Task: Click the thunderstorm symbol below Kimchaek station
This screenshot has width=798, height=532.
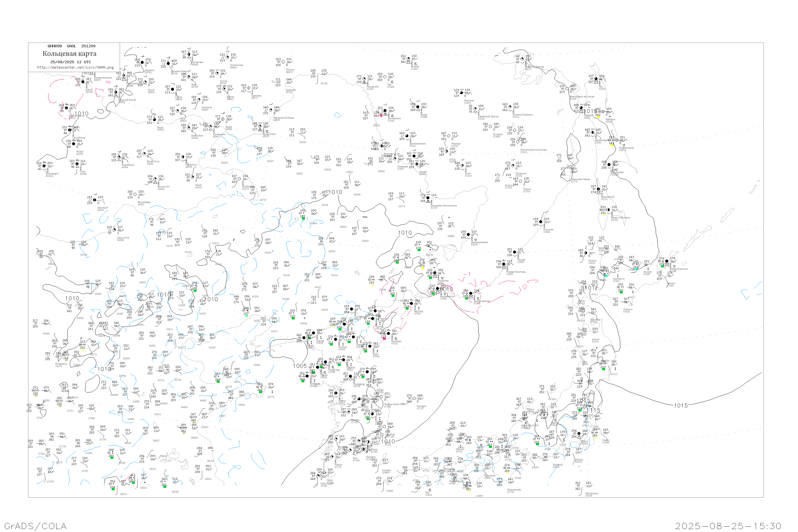Action: tap(396, 339)
